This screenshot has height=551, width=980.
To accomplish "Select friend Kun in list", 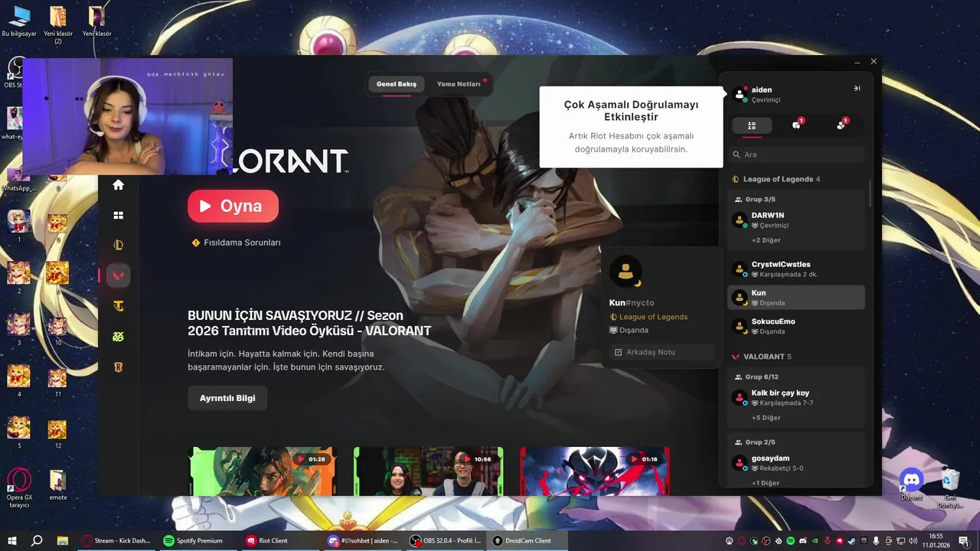I will pyautogui.click(x=796, y=298).
